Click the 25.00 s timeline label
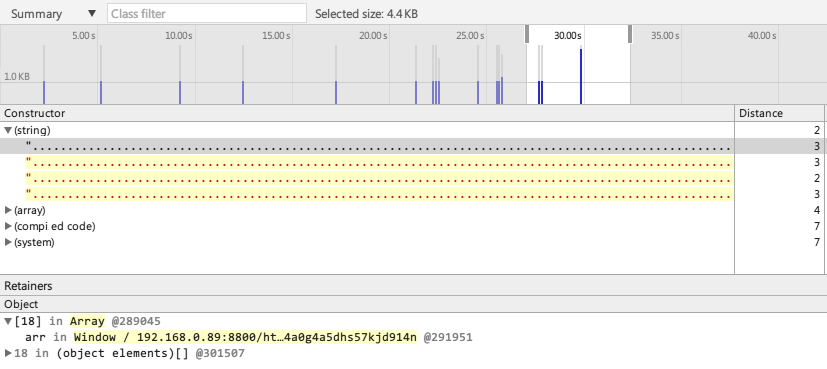Screen dimensions: 827x369 click(470, 36)
